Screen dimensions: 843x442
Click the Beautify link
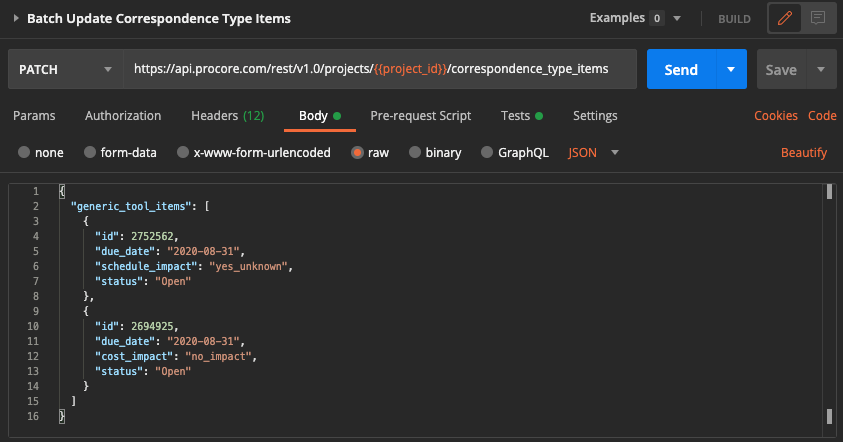(x=804, y=153)
